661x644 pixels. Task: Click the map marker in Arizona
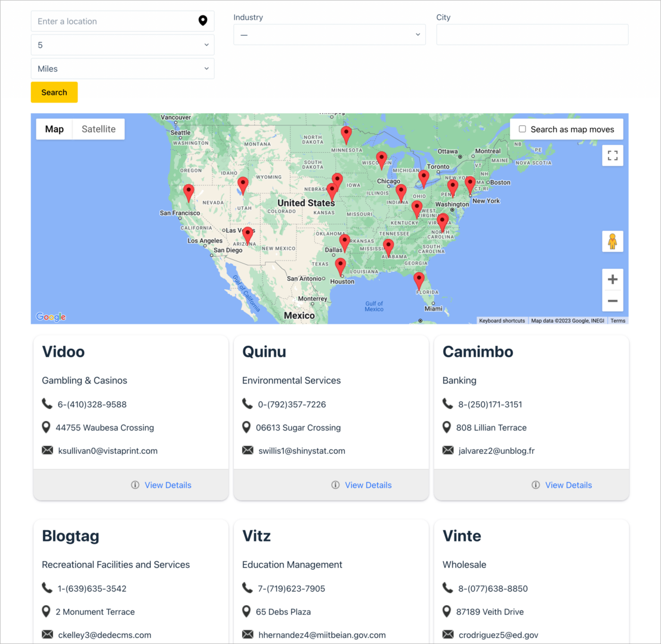(x=248, y=234)
